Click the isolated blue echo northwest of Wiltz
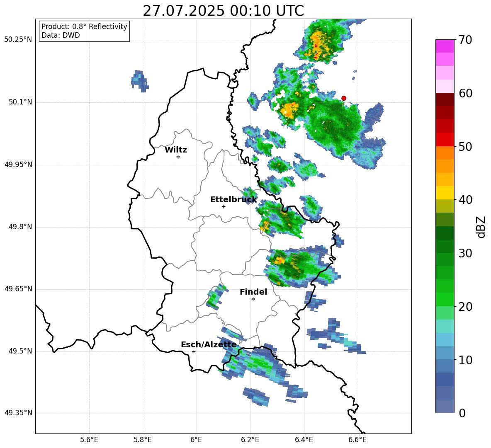The height and width of the screenshot is (448, 491). (140, 81)
